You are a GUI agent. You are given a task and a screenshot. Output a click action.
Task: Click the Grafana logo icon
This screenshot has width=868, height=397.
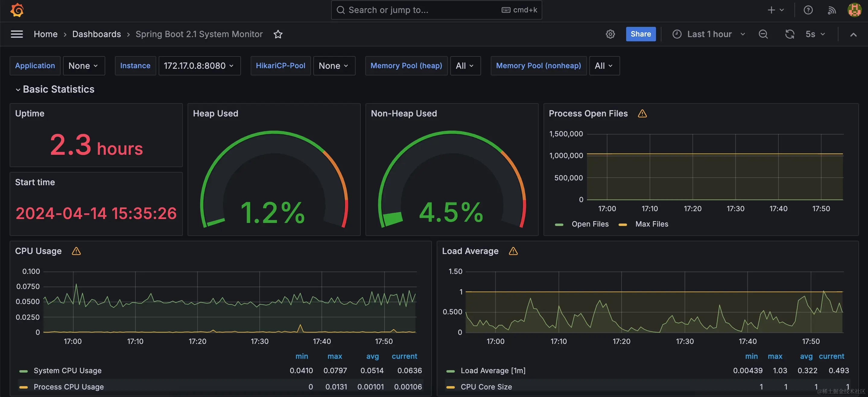pyautogui.click(x=17, y=10)
